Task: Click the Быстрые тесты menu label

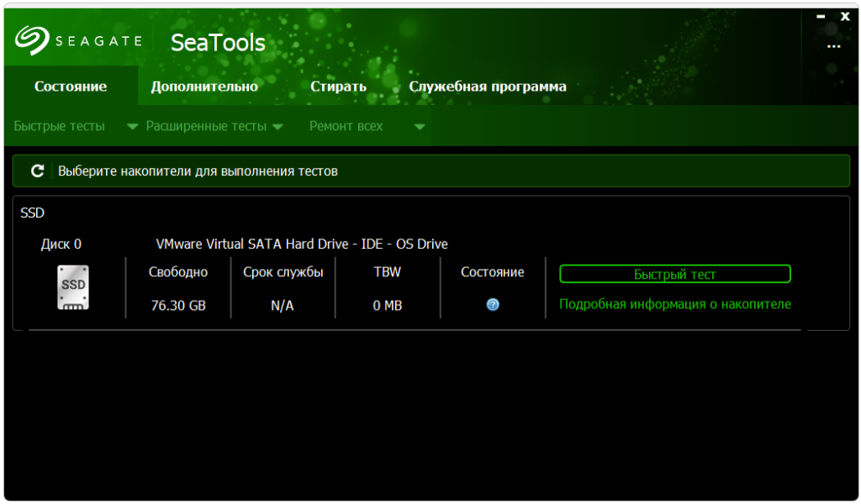Action: coord(60,126)
